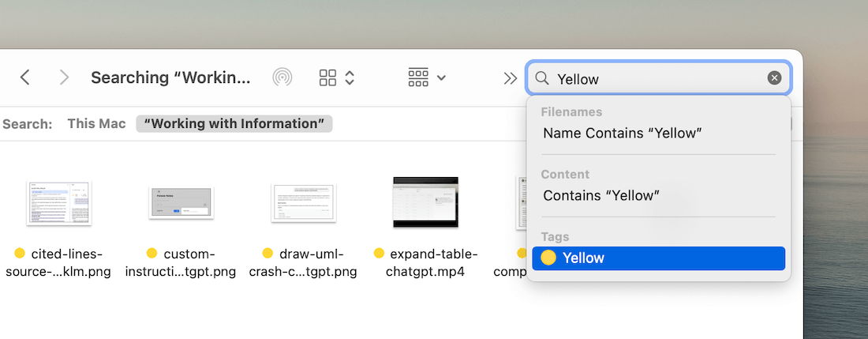Click the icon view grid button

tap(327, 77)
